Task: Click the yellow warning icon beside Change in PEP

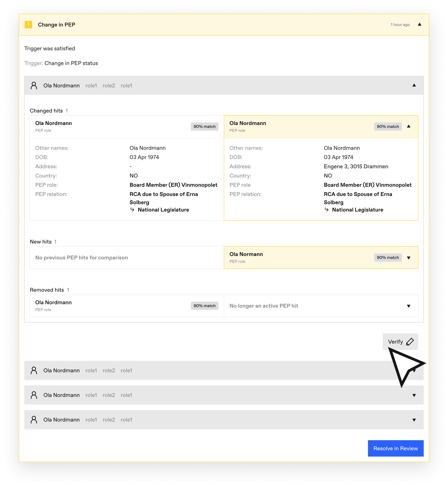Action: tap(28, 24)
